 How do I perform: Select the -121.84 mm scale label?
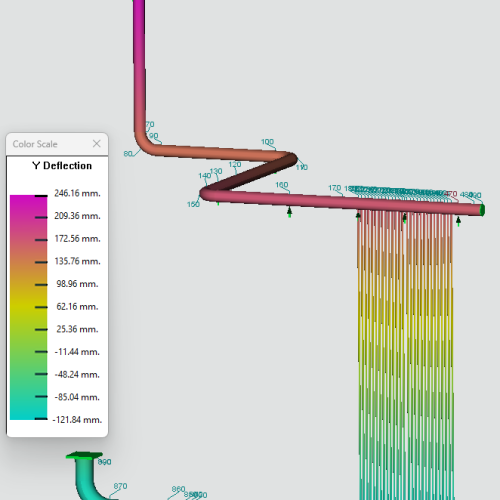point(77,420)
